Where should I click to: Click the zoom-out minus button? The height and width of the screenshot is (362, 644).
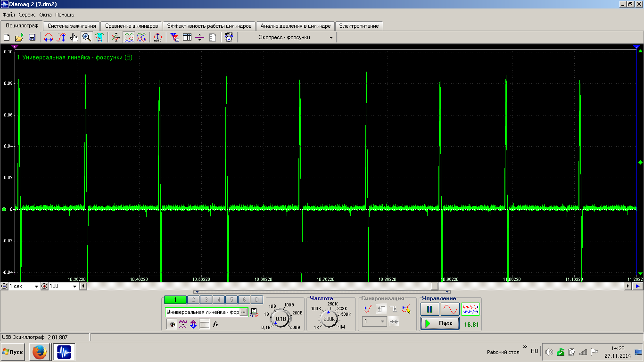tap(4, 286)
